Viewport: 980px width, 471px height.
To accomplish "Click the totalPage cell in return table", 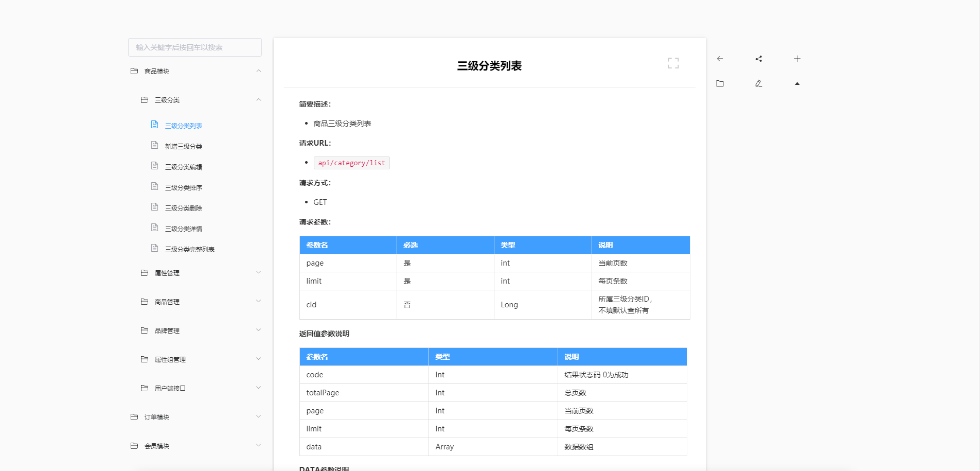I will click(364, 393).
